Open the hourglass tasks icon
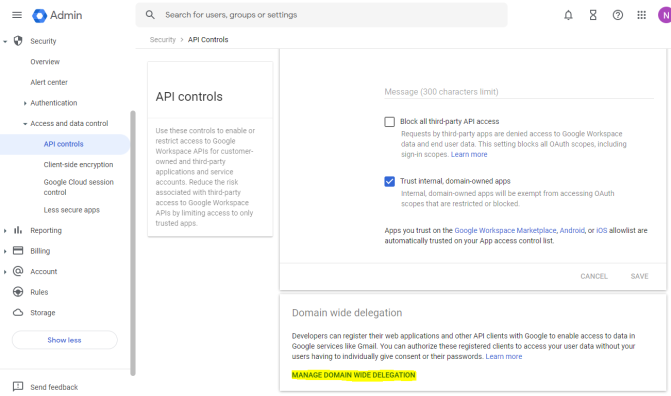 point(593,15)
